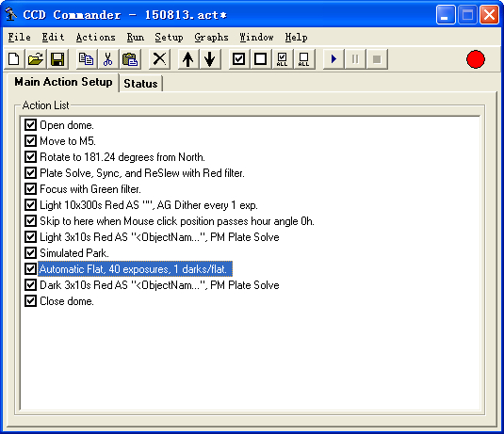Save the action list with the floppy icon

coord(57,59)
